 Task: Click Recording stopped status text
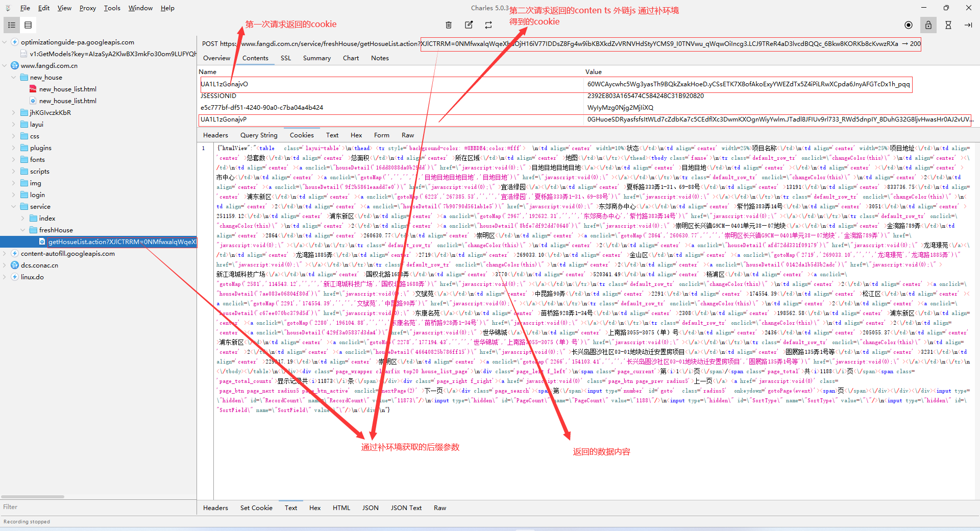click(x=27, y=521)
